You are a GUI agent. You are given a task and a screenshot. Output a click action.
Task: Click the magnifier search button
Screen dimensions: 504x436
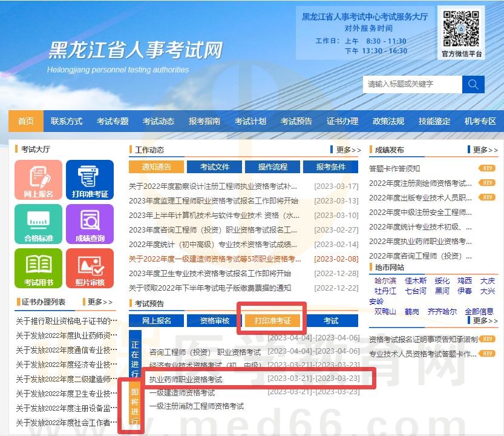point(473,84)
